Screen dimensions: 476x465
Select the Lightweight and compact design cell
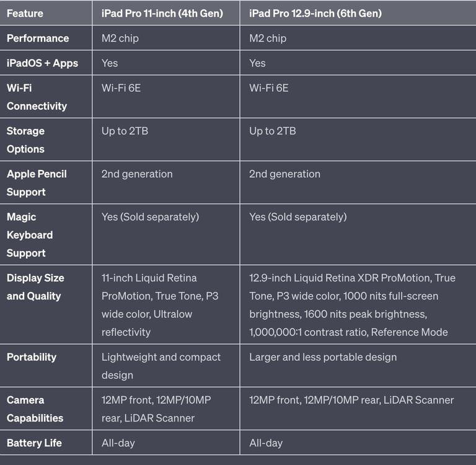pyautogui.click(x=161, y=366)
